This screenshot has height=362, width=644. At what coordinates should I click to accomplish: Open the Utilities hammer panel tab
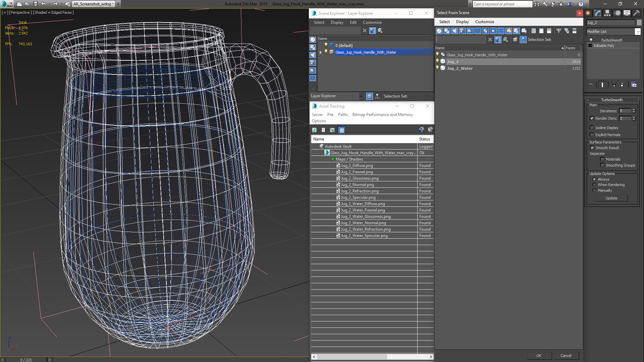[636, 13]
